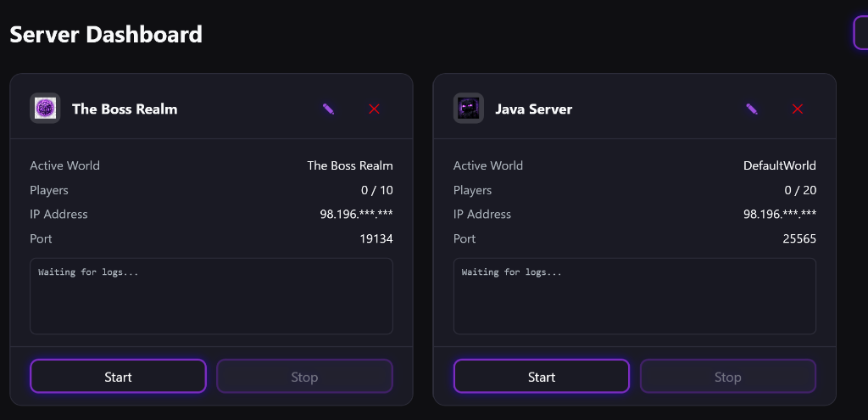Click Java Server log output box

635,296
